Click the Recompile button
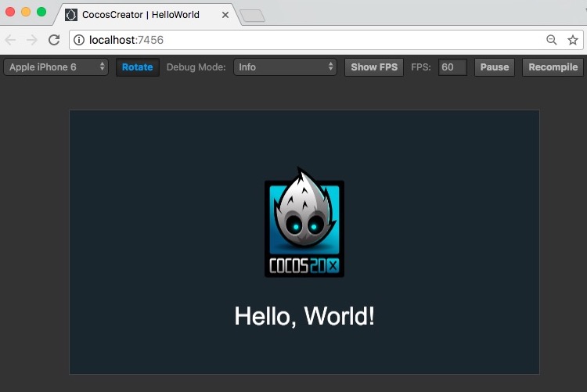The height and width of the screenshot is (392, 587). [x=553, y=67]
